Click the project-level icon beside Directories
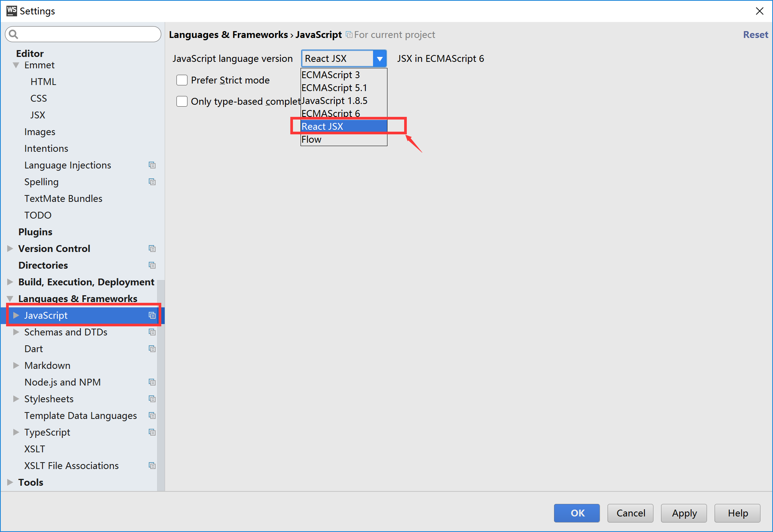 tap(152, 265)
